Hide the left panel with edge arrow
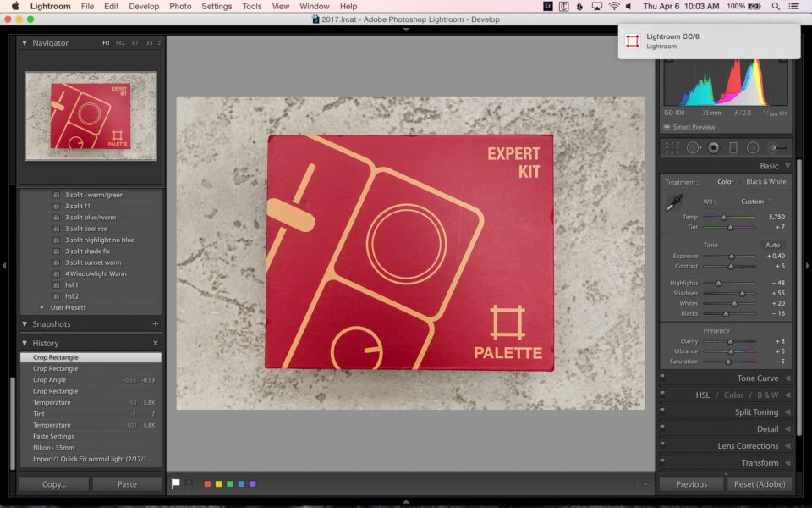Viewport: 812px width, 508px height. pos(4,265)
